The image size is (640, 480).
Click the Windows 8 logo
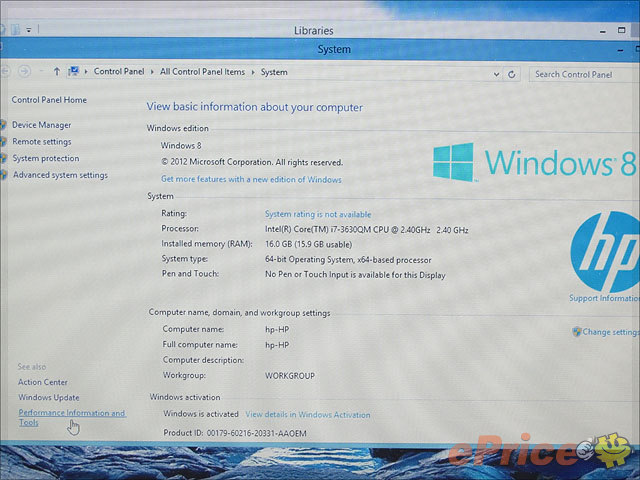[x=535, y=162]
